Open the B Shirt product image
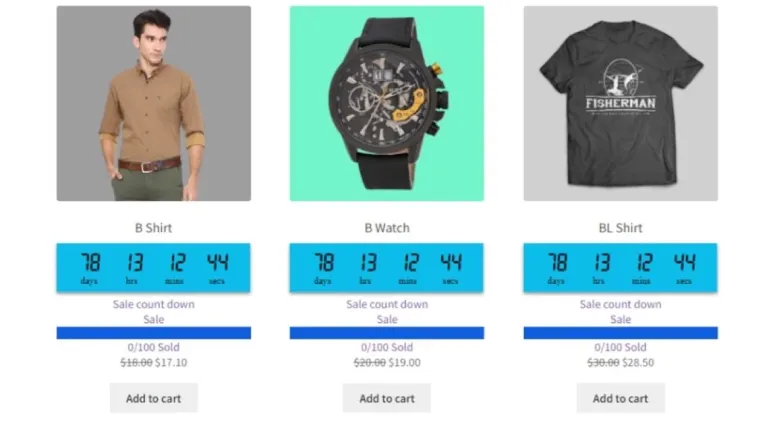 (x=154, y=103)
